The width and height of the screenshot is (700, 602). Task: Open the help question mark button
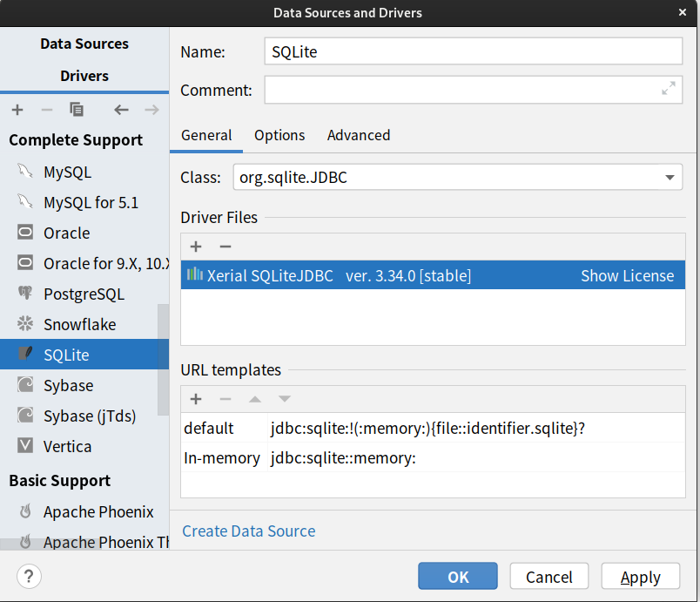29,576
